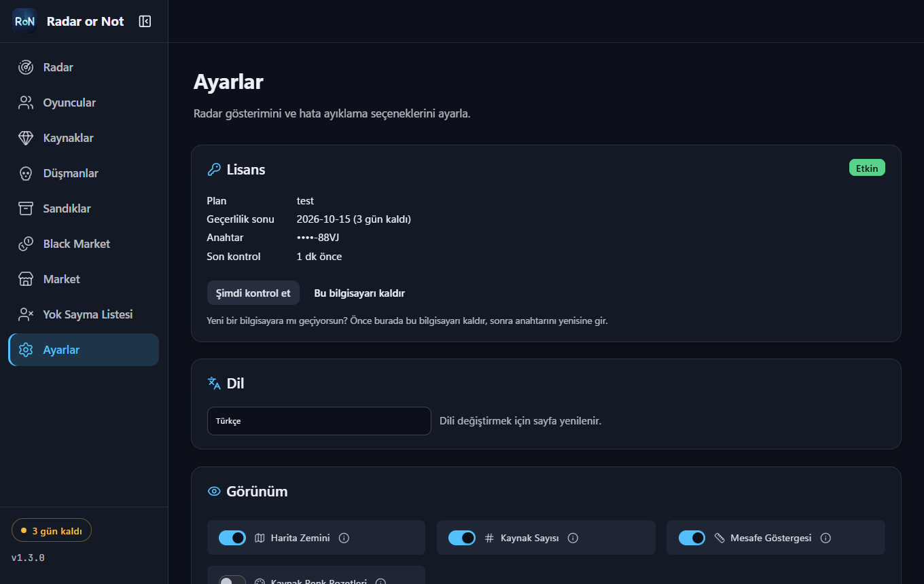Collapse the sidebar with the panel icon
This screenshot has height=584, width=924.
coord(145,21)
